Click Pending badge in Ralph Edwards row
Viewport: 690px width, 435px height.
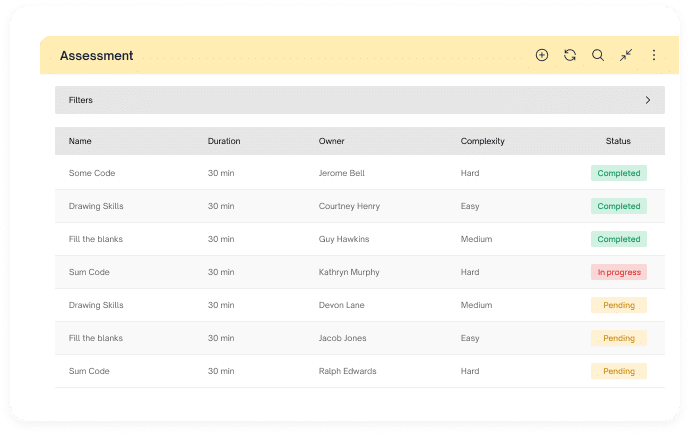(x=619, y=371)
